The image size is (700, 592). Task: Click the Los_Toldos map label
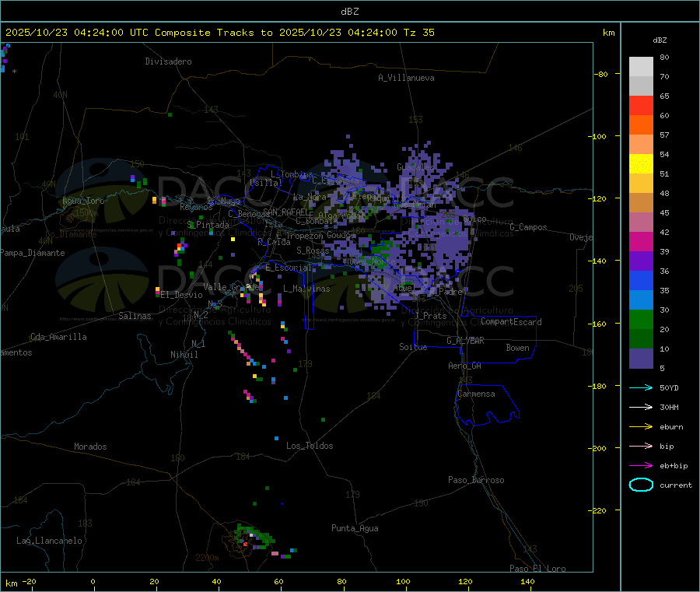point(310,446)
